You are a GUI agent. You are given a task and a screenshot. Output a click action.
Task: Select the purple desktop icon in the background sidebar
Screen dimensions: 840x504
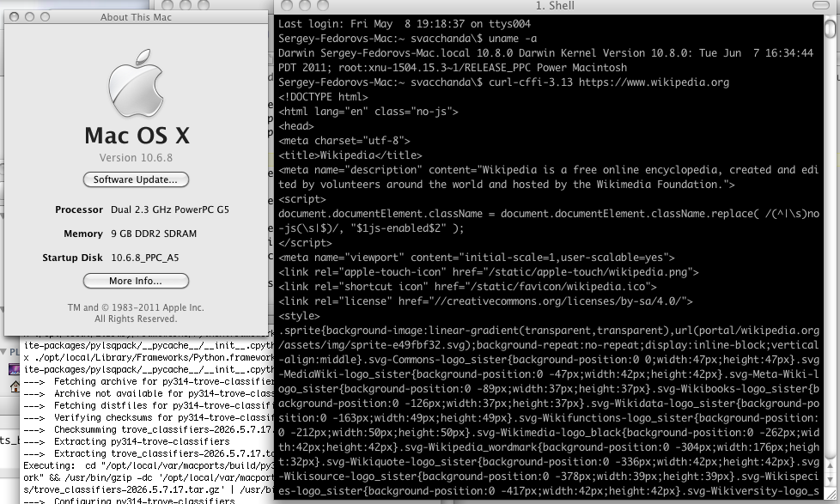(15, 369)
